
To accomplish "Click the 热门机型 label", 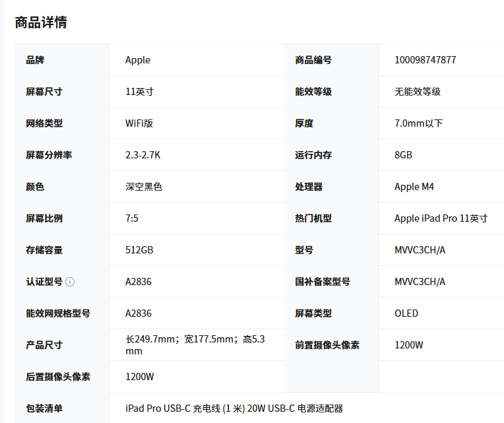I will [313, 218].
